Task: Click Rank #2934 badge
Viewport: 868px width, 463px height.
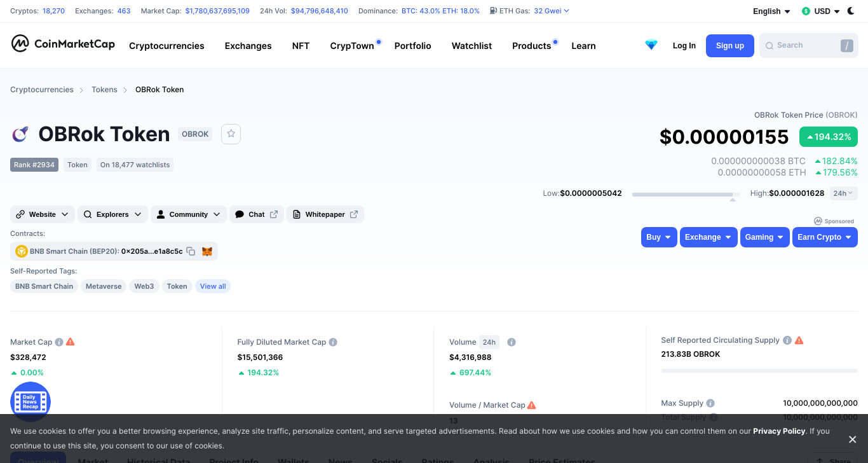Action: (x=34, y=165)
